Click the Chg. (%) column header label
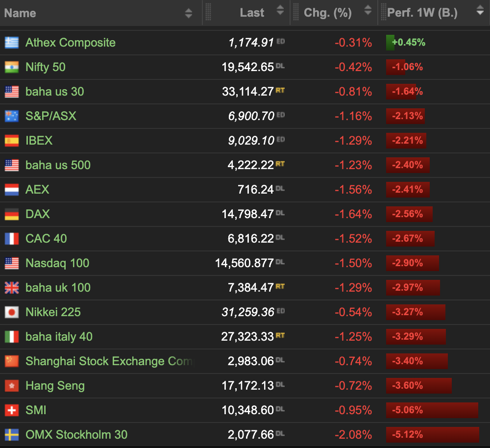The height and width of the screenshot is (448, 490). pos(327,13)
